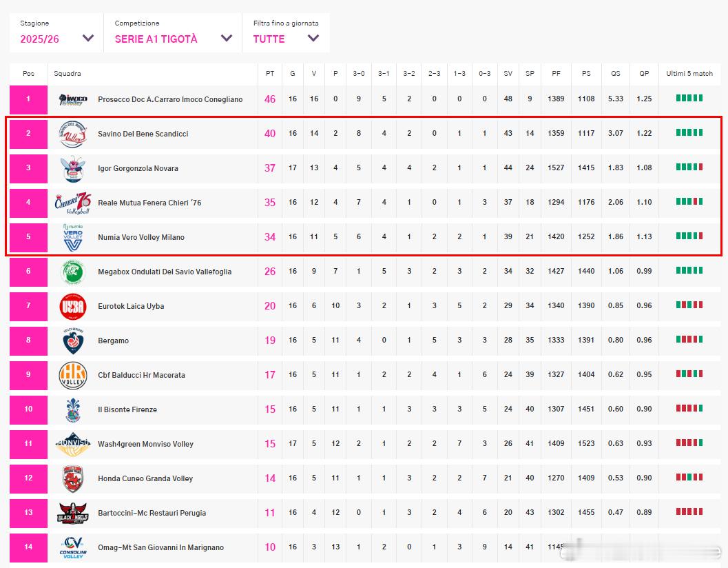Click the Imoco Volley Conegliano team logo

72,99
